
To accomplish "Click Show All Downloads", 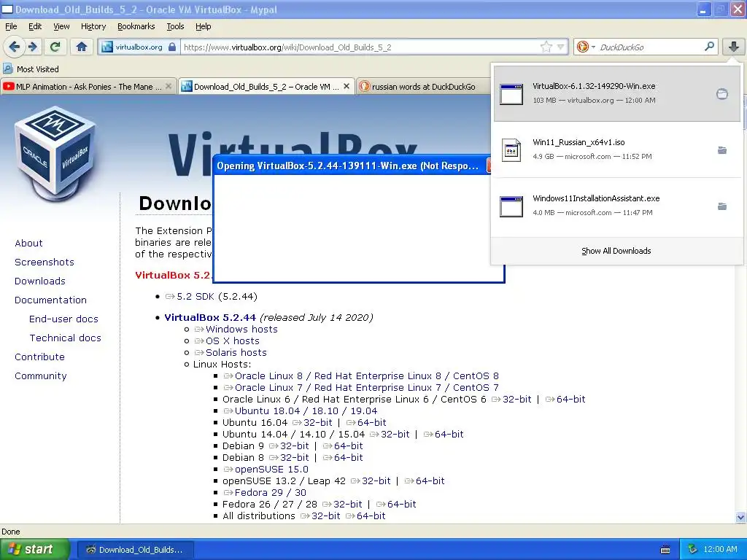I will click(x=616, y=251).
